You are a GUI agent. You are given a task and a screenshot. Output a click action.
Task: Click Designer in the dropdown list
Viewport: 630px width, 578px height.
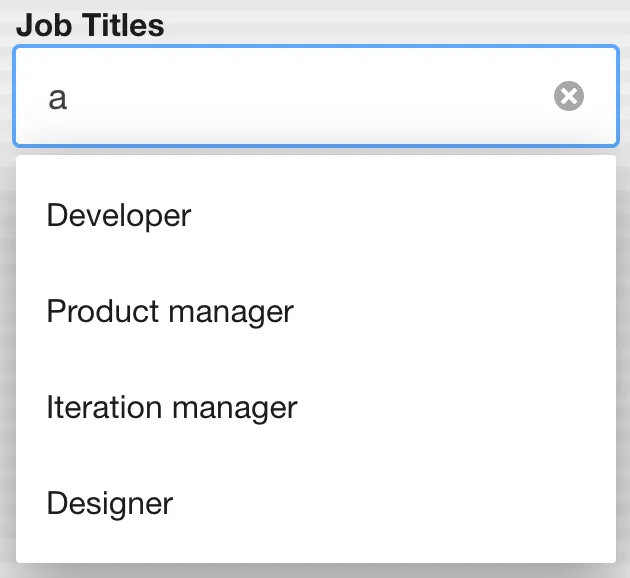pos(110,503)
